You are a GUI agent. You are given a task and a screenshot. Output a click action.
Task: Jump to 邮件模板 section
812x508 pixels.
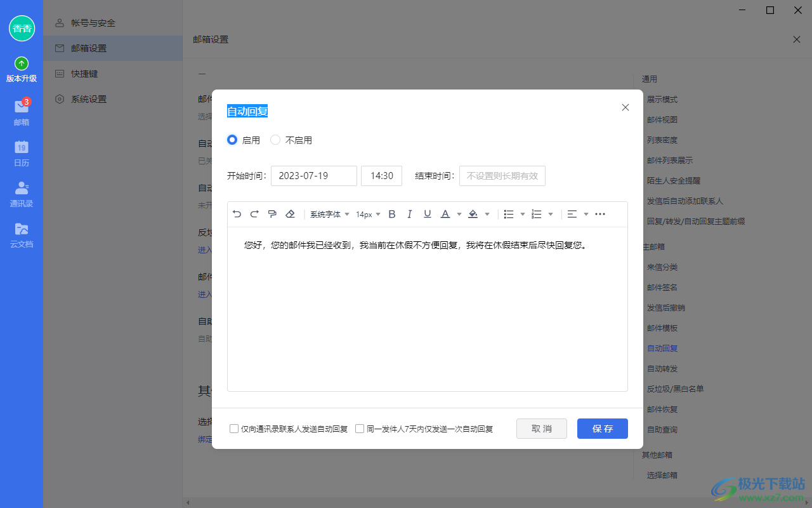coord(662,328)
